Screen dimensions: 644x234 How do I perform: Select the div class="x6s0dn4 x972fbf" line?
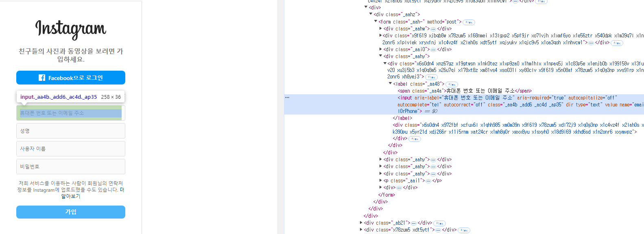coord(518,128)
